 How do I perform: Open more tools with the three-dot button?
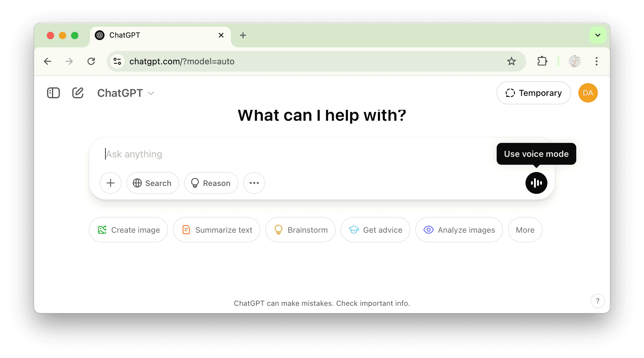(x=254, y=183)
